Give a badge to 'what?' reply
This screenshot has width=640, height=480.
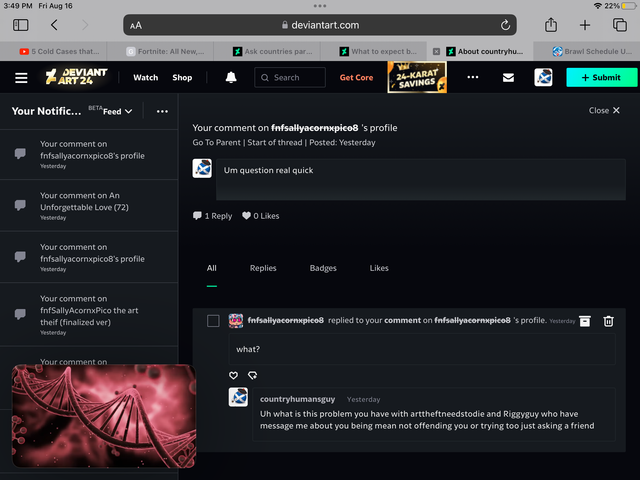[x=252, y=376]
